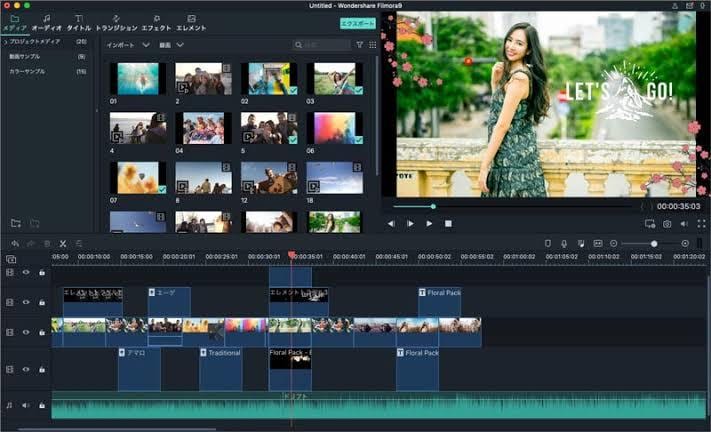Select media thumbnail labeled 07
This screenshot has height=432, width=711.
point(138,178)
